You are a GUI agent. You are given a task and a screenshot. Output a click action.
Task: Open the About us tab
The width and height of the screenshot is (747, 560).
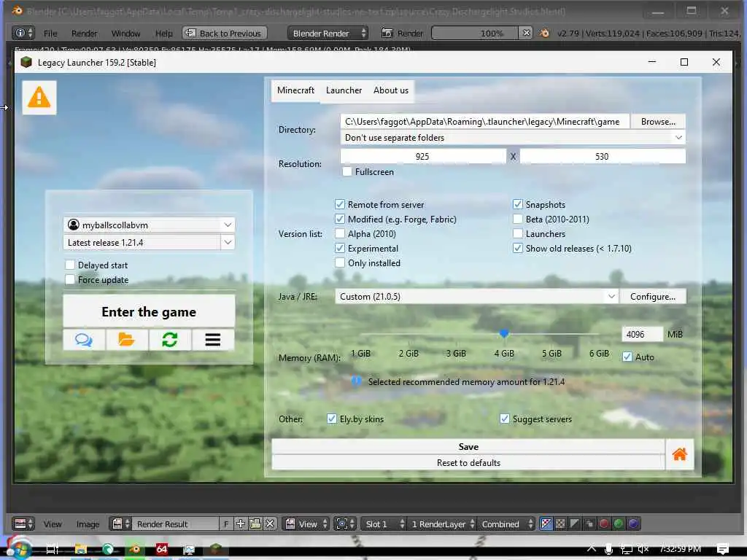pyautogui.click(x=391, y=90)
